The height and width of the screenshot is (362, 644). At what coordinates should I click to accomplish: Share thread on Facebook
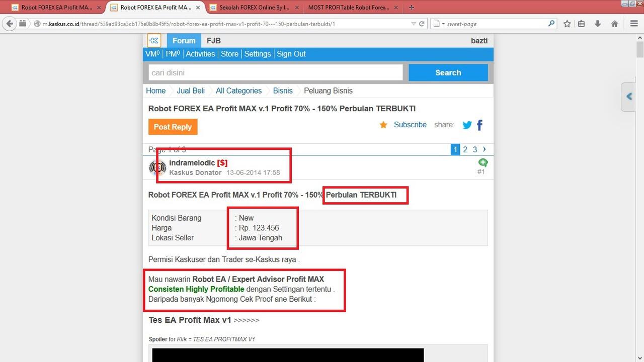pos(479,125)
